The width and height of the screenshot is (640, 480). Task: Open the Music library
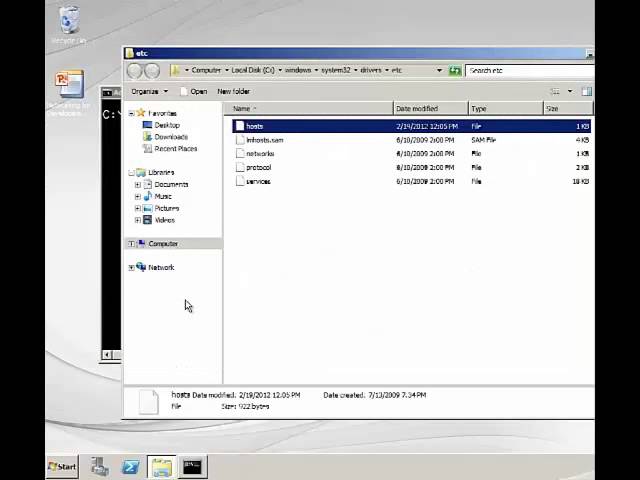(163, 197)
